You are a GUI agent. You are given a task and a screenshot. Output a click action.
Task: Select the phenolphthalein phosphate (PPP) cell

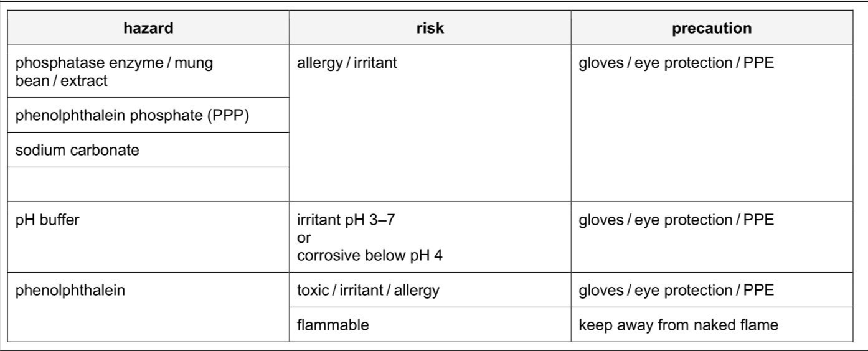pyautogui.click(x=132, y=115)
